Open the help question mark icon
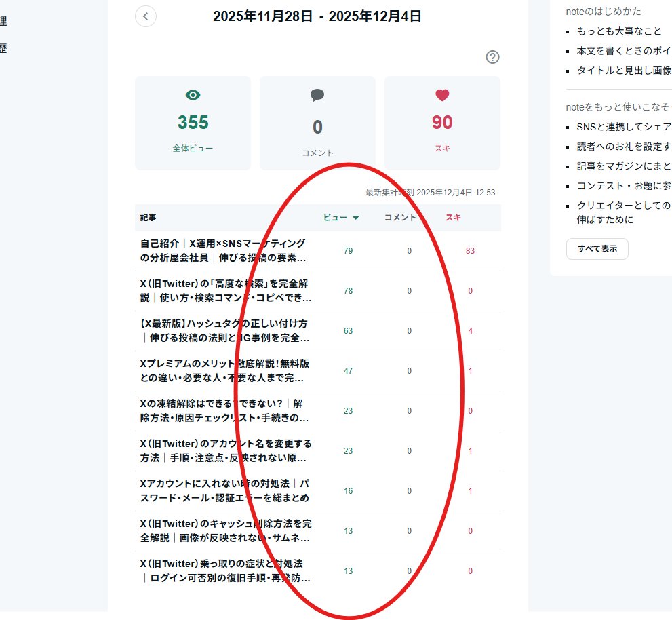Viewport: 672px width, 620px height. pos(493,57)
